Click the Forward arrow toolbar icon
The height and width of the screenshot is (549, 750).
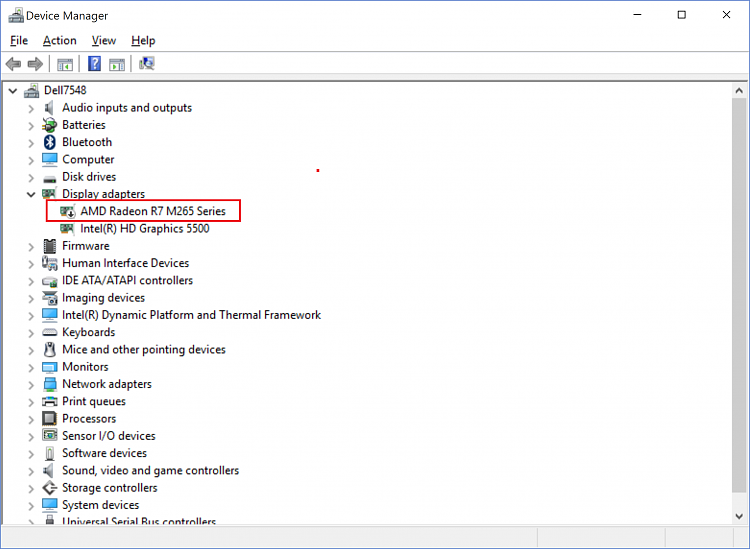(35, 64)
